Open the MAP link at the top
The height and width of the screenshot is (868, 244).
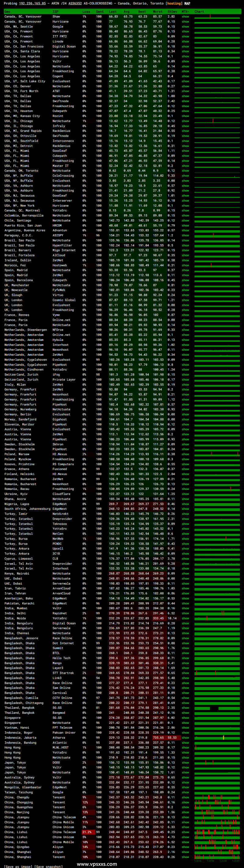[187, 3]
